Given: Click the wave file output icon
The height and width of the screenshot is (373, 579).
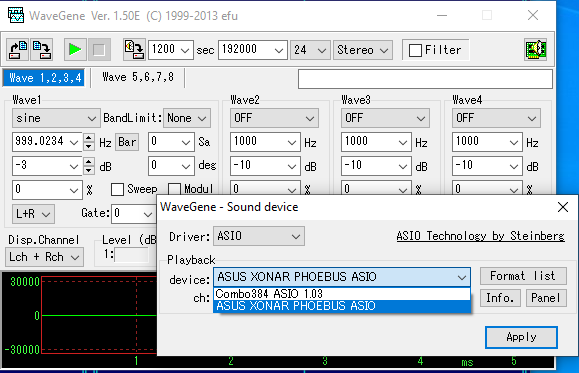Looking at the screenshot, I should click(134, 49).
